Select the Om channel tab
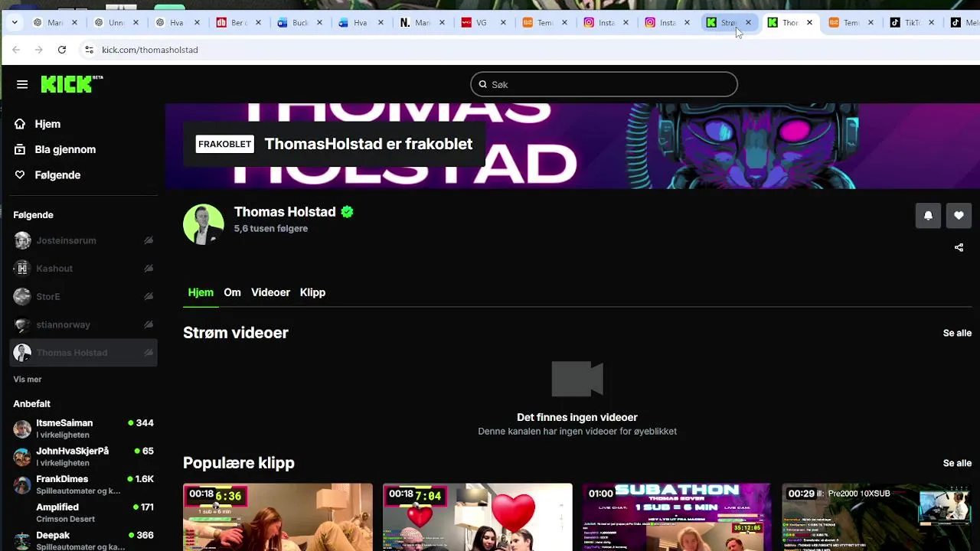Screen dimensions: 980x551 coord(232,292)
